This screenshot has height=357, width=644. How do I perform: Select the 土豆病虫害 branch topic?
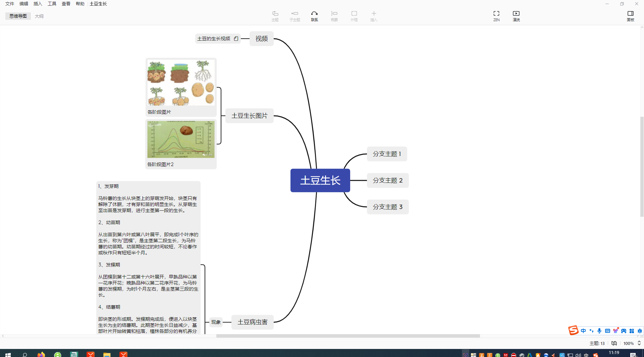point(253,322)
